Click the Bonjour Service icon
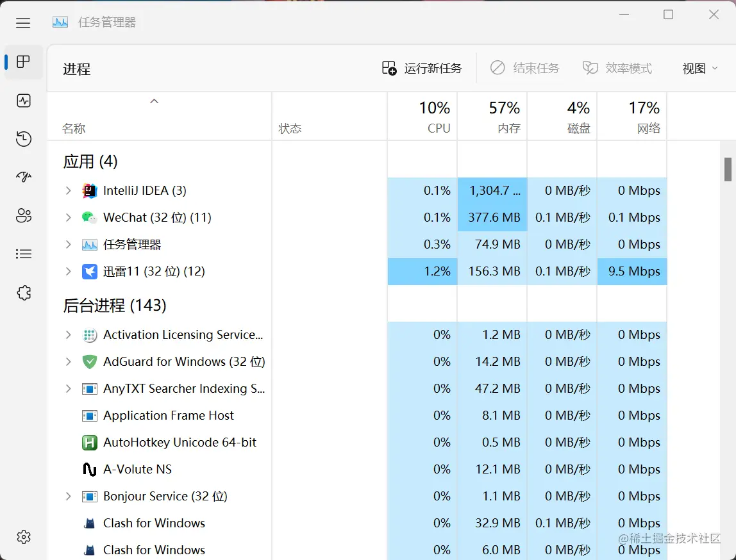736x560 pixels. (89, 496)
